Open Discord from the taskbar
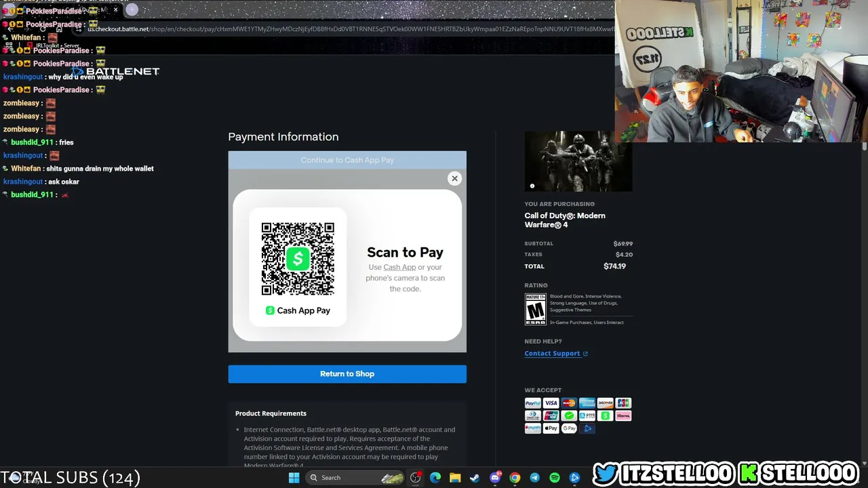This screenshot has height=488, width=868. [x=495, y=478]
